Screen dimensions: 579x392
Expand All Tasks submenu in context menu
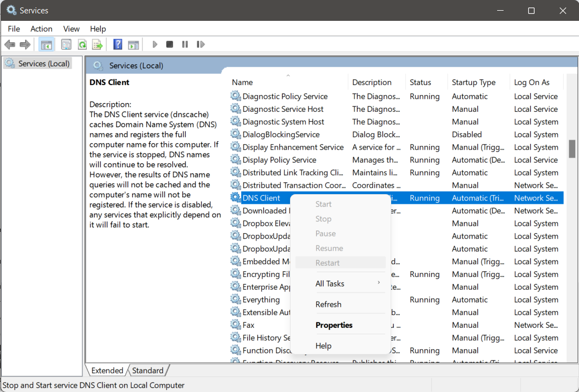(340, 284)
